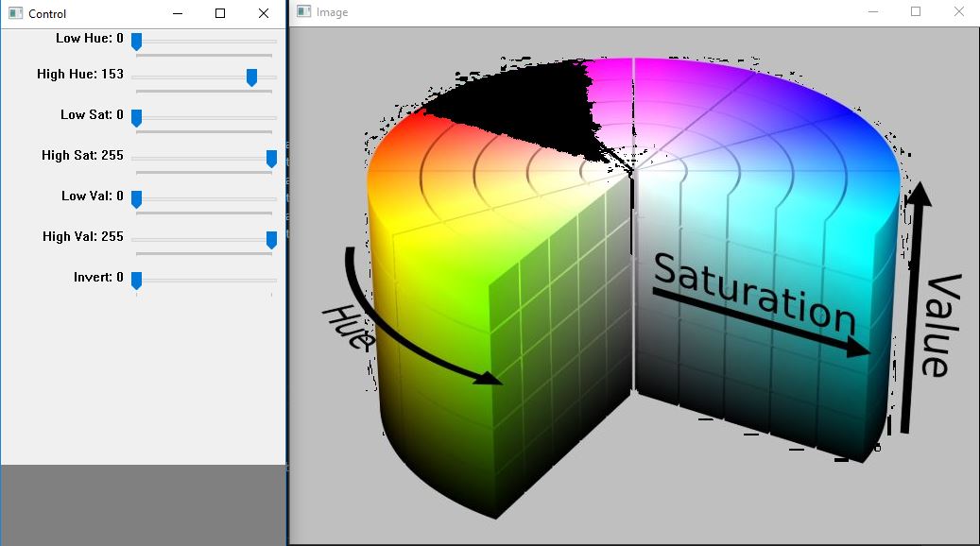The image size is (980, 546).
Task: Toggle the Invert slider handle
Action: point(136,281)
